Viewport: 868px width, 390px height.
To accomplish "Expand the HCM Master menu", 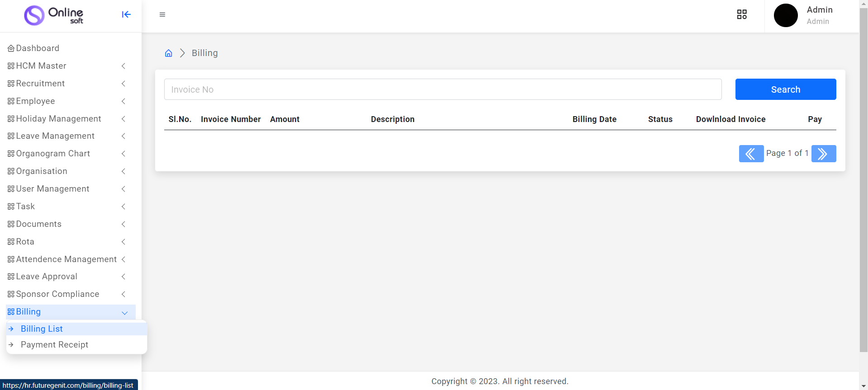I will pos(41,66).
